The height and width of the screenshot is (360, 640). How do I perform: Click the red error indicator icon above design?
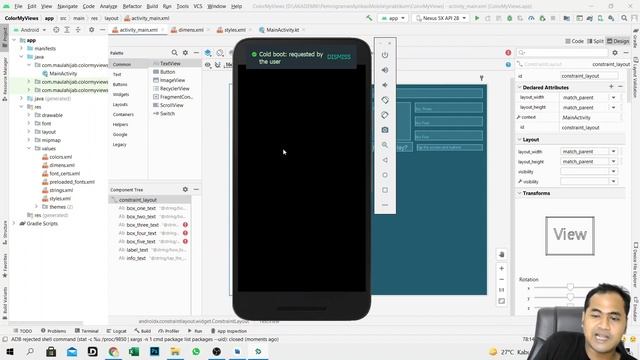click(508, 53)
